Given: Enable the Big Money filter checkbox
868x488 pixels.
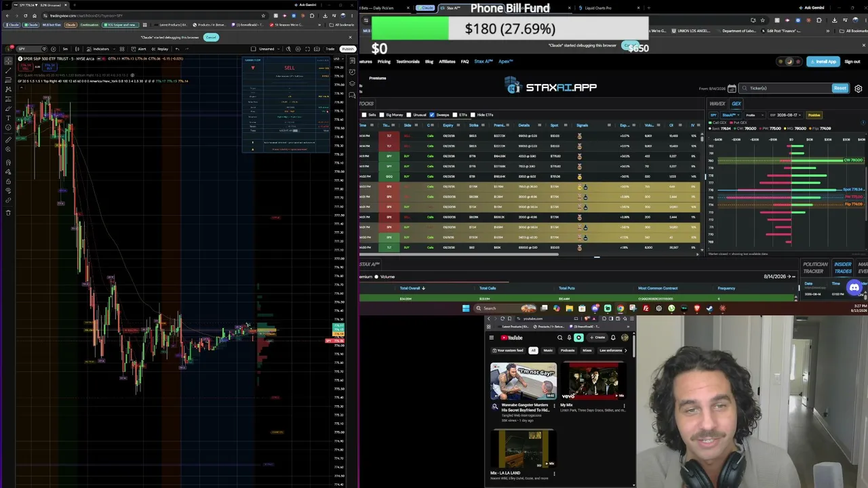Looking at the screenshot, I should (381, 115).
